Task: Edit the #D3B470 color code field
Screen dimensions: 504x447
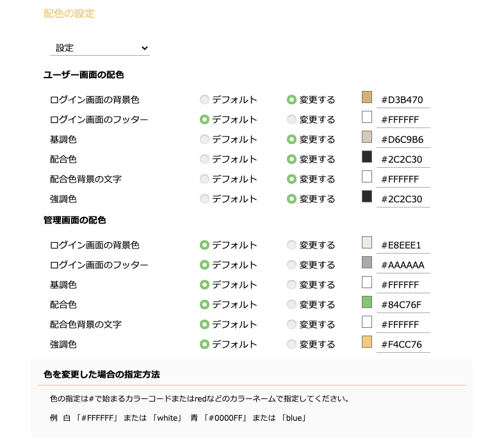Action: pyautogui.click(x=403, y=100)
